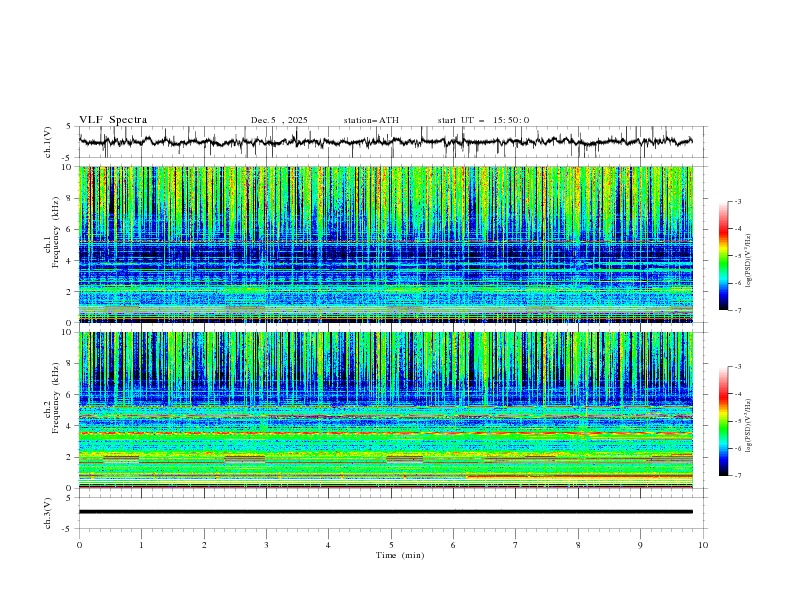Click the "VLF Spectra" title text

pyautogui.click(x=113, y=120)
